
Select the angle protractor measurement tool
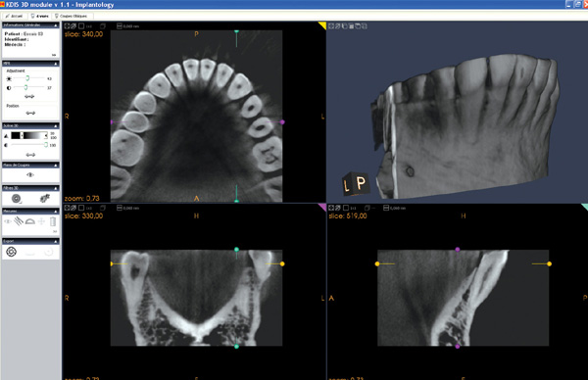point(30,221)
